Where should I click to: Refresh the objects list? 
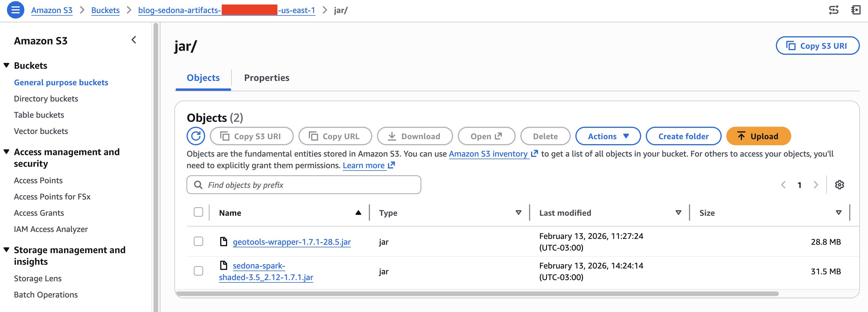click(x=196, y=136)
